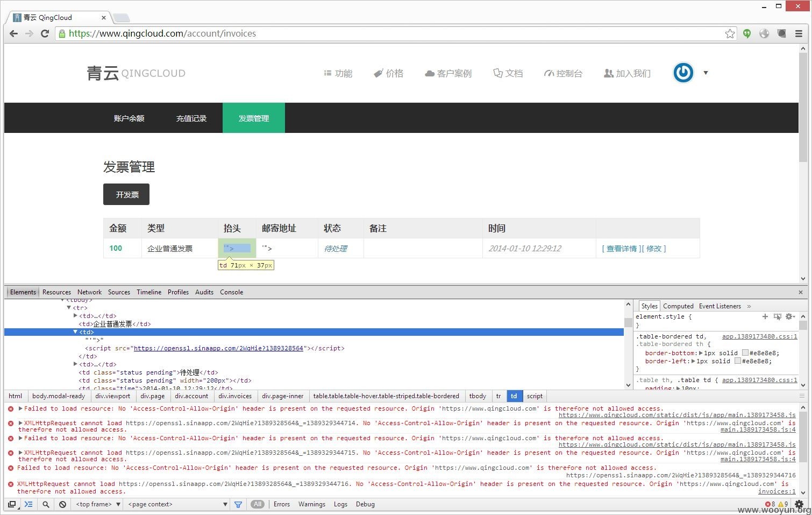Open the 价格 navigation item
Viewport: 812px width, 515px height.
pyautogui.click(x=389, y=73)
